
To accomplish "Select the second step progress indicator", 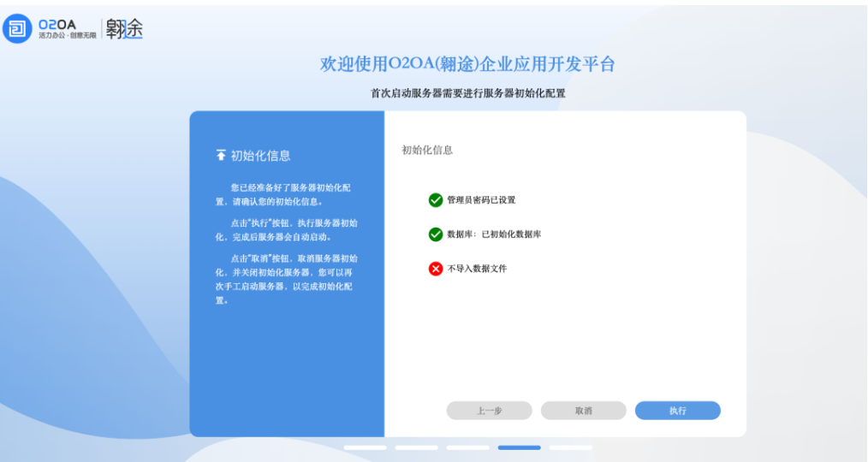I will (416, 447).
